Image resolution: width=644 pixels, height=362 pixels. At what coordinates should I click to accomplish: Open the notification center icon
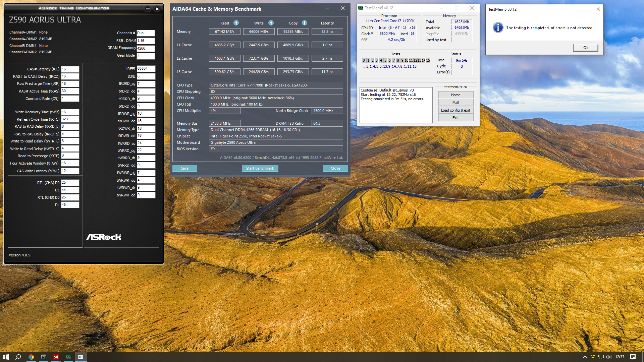(x=633, y=357)
